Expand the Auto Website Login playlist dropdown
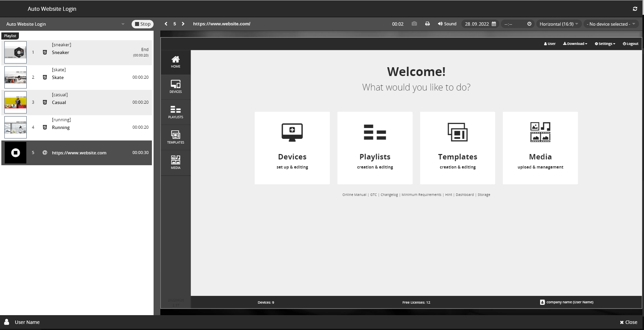 123,24
